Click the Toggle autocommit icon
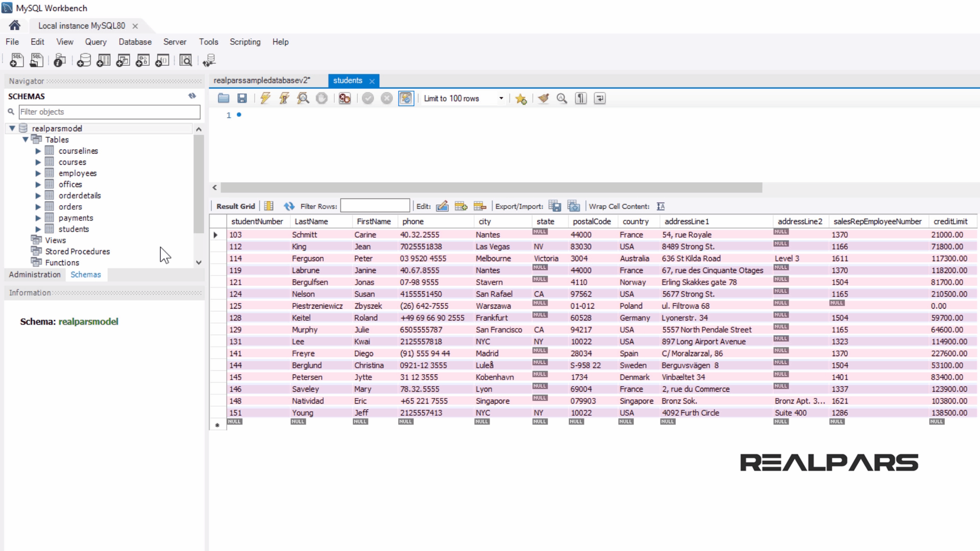The height and width of the screenshot is (551, 980). pos(406,98)
